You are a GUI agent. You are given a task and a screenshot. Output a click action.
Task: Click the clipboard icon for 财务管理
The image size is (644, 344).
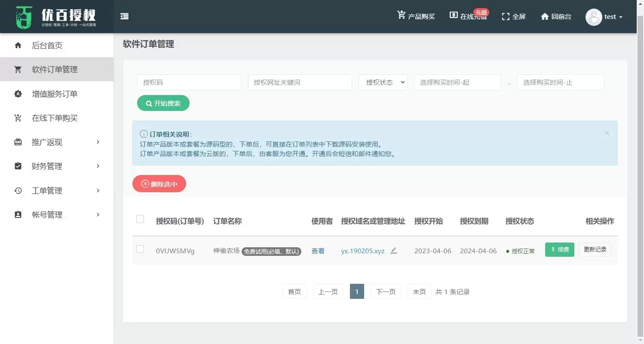18,166
